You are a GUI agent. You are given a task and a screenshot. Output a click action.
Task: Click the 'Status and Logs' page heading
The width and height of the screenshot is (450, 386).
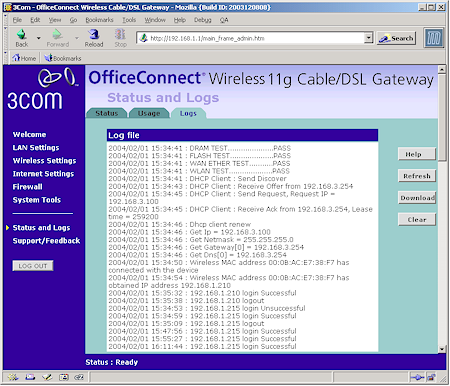point(163,98)
